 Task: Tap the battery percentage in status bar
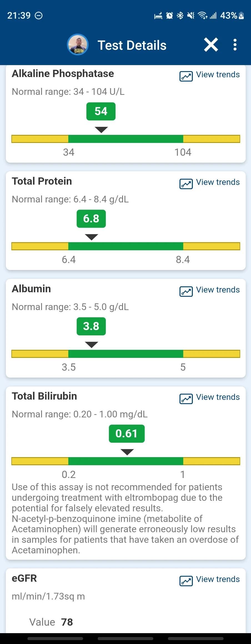(x=229, y=16)
